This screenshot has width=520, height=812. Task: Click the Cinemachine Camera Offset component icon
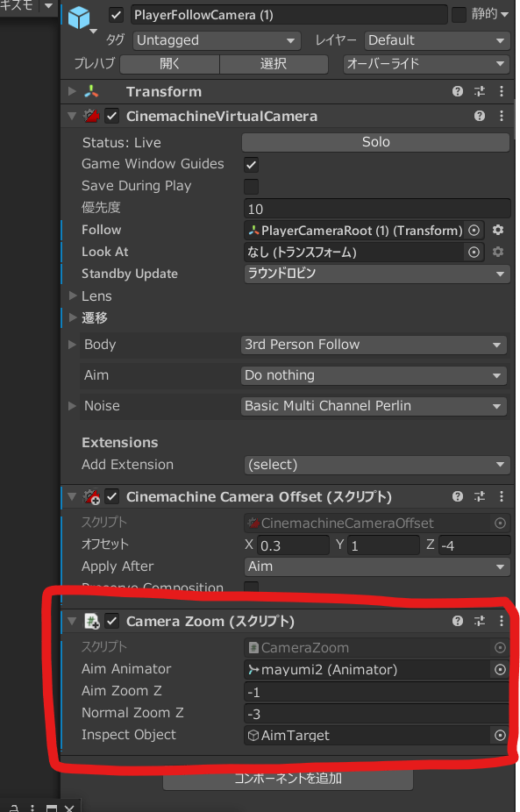coord(92,498)
